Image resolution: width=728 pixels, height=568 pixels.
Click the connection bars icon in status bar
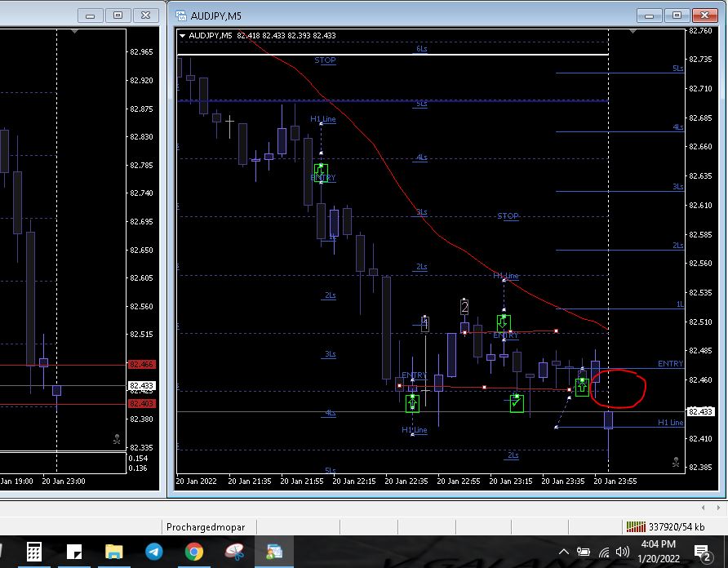[x=636, y=526]
